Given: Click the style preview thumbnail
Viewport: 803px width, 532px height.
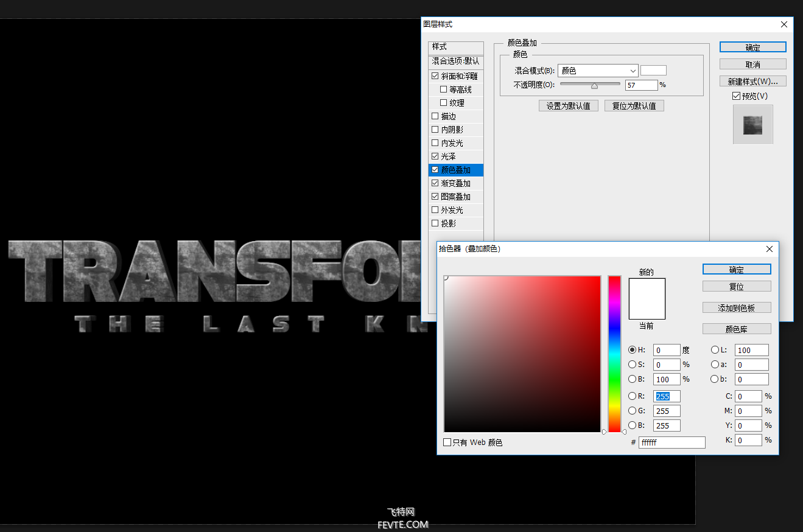Looking at the screenshot, I should tap(753, 125).
